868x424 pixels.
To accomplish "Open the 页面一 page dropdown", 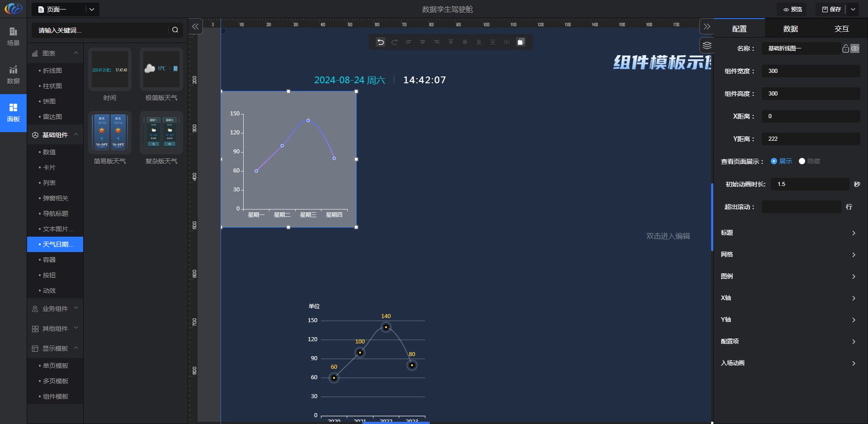I will tap(91, 10).
